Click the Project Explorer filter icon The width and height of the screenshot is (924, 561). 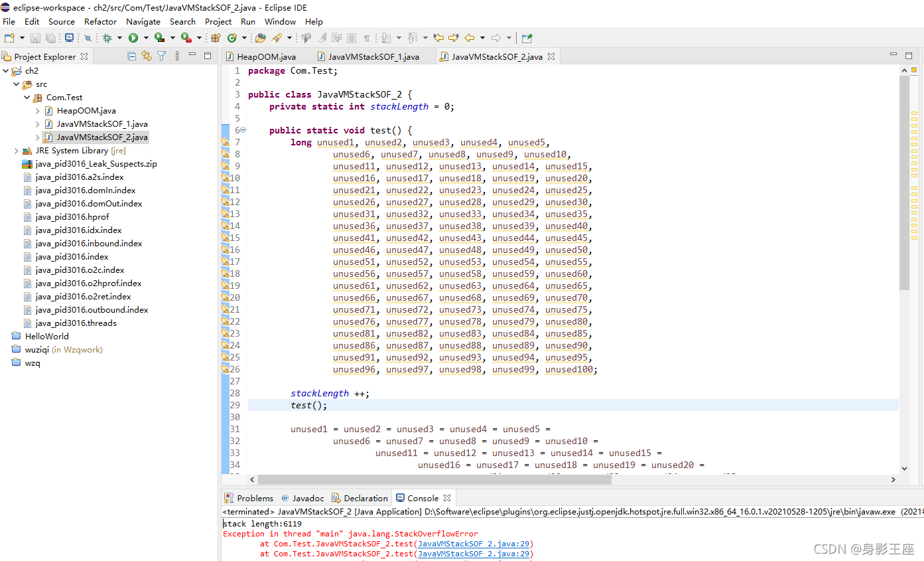(x=161, y=56)
